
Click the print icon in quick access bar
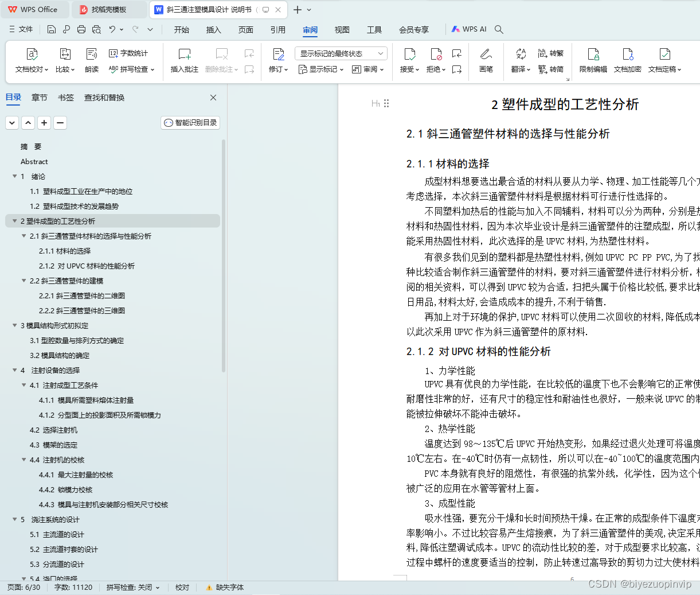(81, 29)
